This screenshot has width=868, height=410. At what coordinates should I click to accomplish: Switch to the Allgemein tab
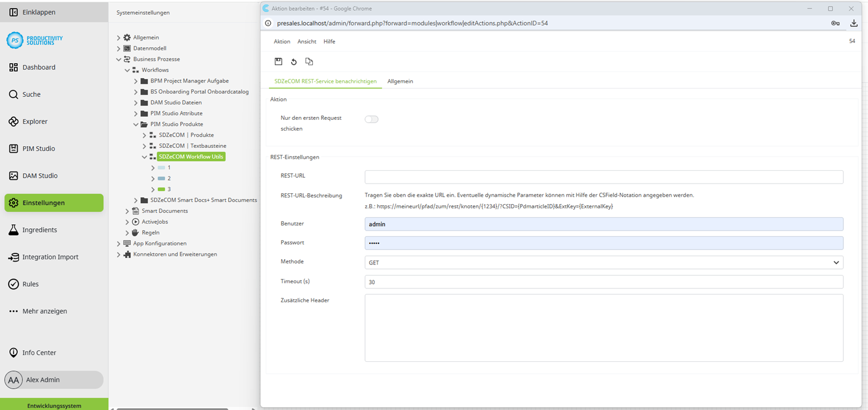[x=400, y=81]
